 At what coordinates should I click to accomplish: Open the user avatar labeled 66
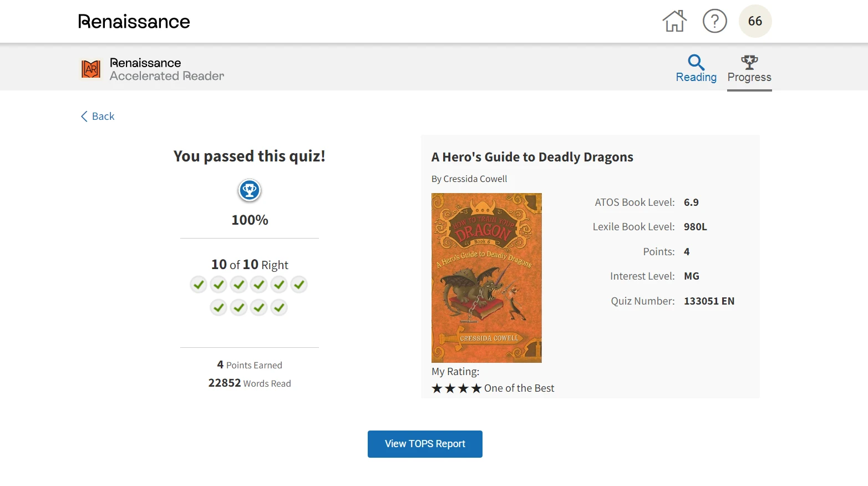coord(755,21)
